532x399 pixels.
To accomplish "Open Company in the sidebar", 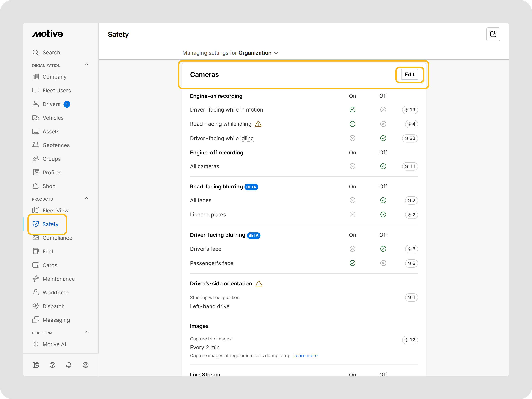I will tap(50, 77).
